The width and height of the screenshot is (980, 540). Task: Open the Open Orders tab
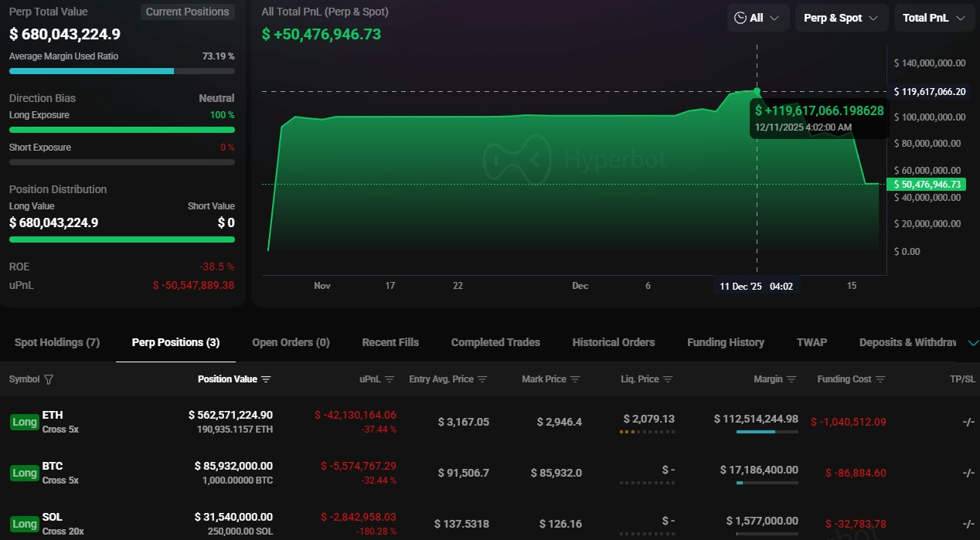tap(291, 342)
